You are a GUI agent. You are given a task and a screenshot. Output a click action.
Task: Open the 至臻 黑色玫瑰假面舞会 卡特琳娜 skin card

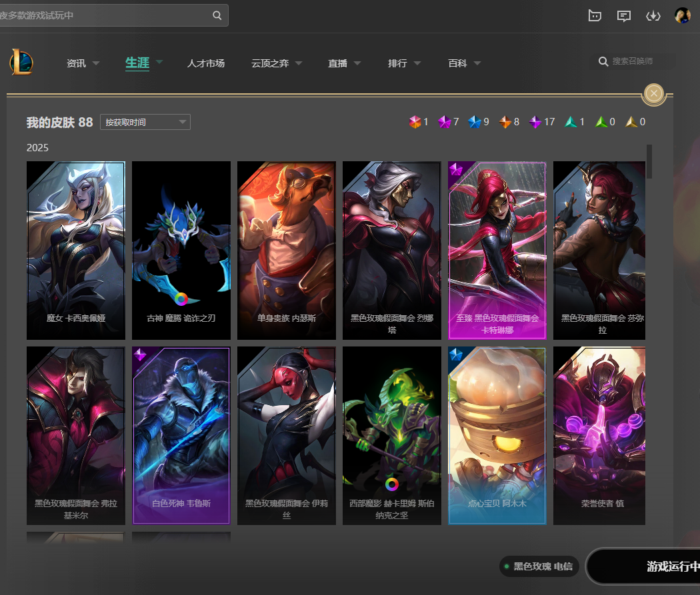pos(497,251)
